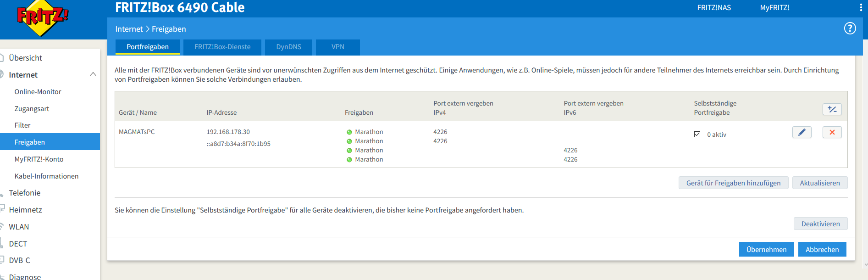Switch to the DynDNS tab

[288, 47]
